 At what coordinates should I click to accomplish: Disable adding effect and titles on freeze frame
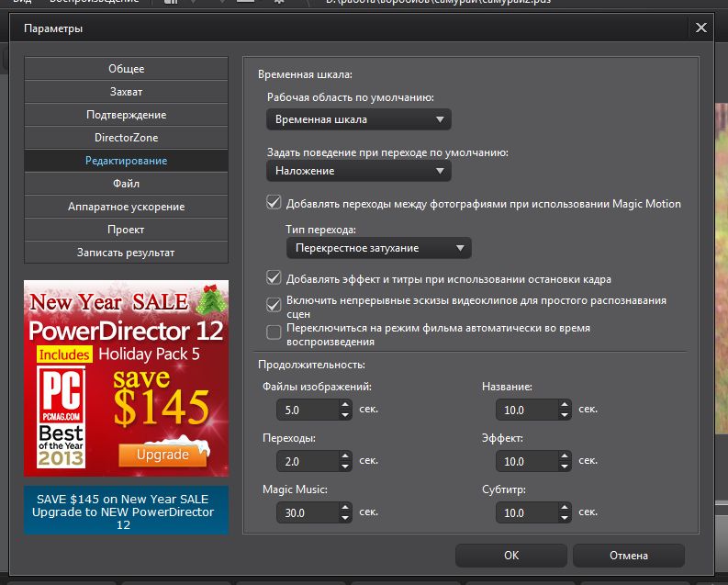[x=274, y=278]
